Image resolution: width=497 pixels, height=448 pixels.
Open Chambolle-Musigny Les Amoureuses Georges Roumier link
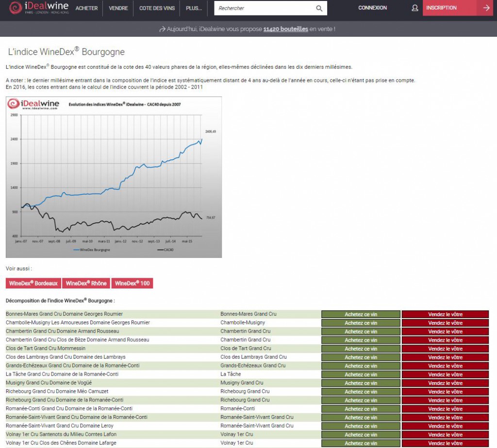click(x=78, y=322)
